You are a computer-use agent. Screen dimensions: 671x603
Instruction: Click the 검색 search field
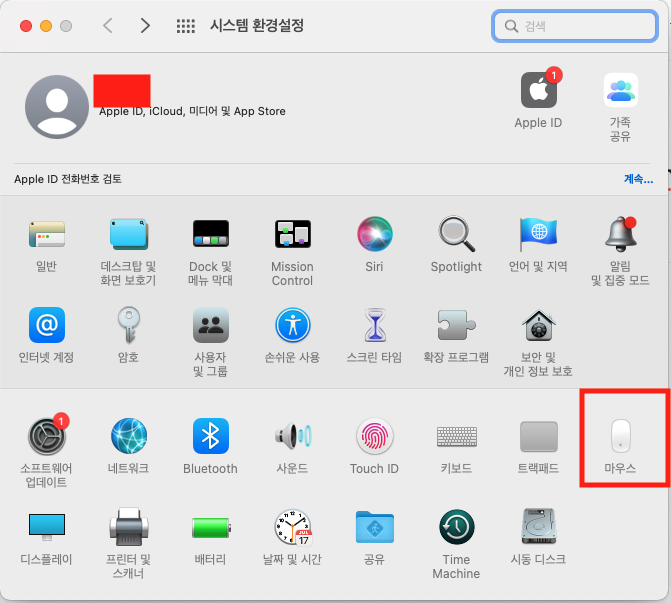(574, 26)
